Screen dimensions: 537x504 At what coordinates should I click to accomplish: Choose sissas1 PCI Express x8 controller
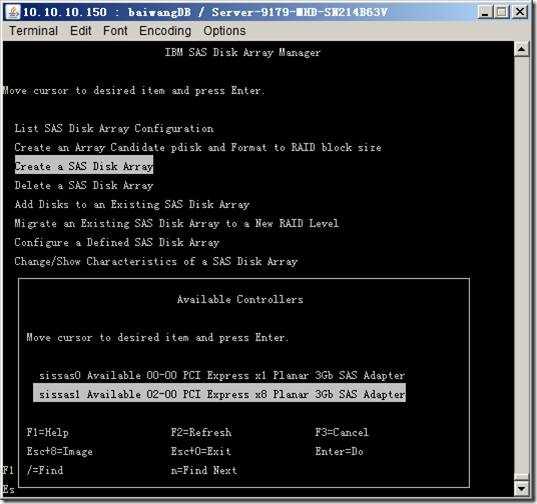(x=220, y=394)
